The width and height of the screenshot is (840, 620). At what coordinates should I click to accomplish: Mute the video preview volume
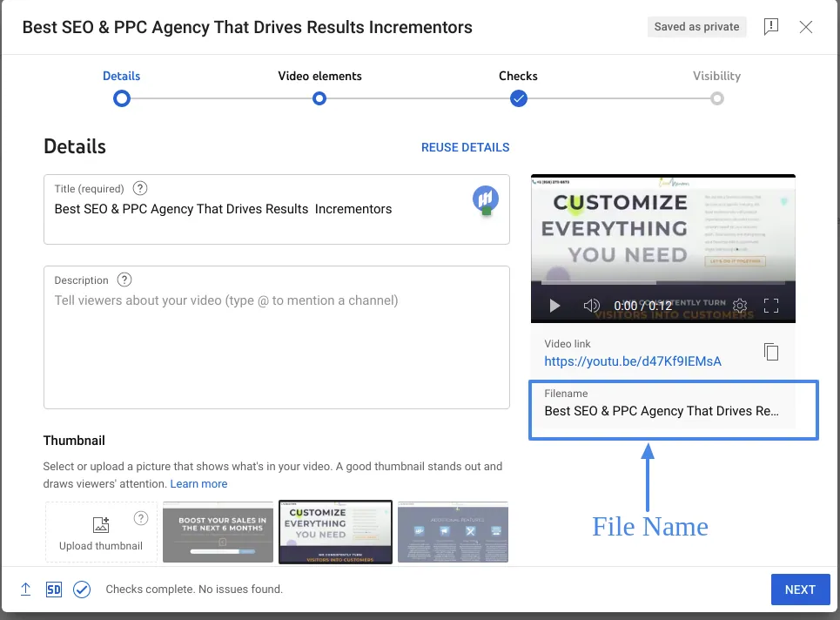[x=591, y=306]
